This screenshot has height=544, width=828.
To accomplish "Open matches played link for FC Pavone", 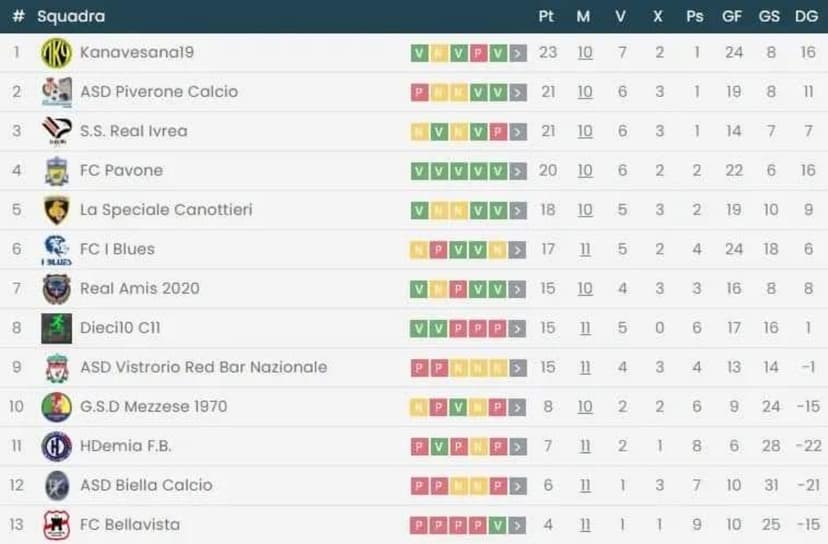I will (585, 171).
